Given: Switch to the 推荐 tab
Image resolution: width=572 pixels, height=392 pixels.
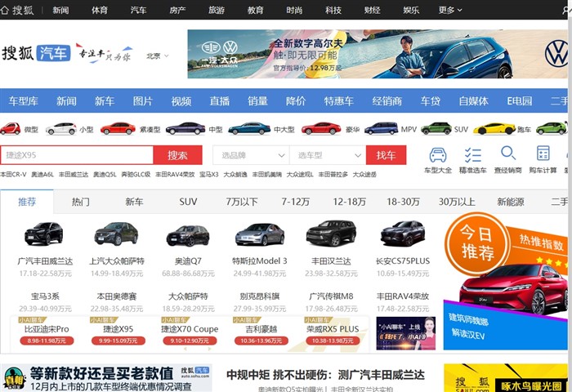Looking at the screenshot, I should (x=27, y=202).
